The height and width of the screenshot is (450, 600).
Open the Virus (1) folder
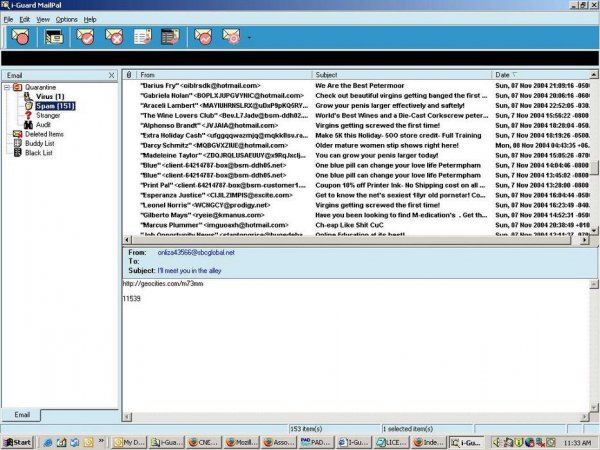pos(50,96)
